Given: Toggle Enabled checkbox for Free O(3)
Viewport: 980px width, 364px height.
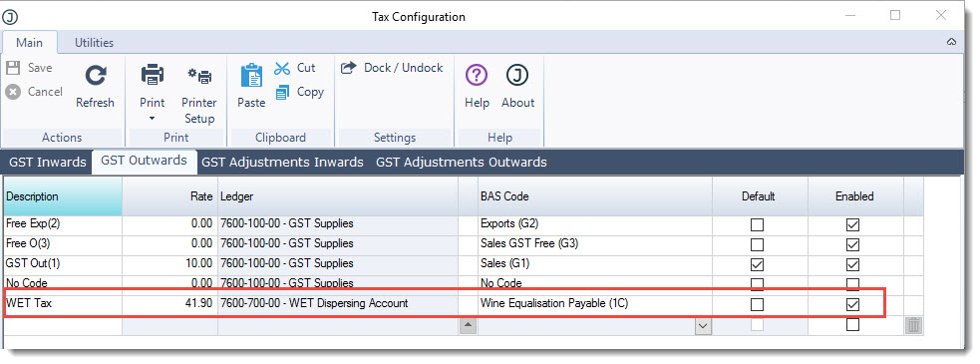Looking at the screenshot, I should [x=852, y=244].
